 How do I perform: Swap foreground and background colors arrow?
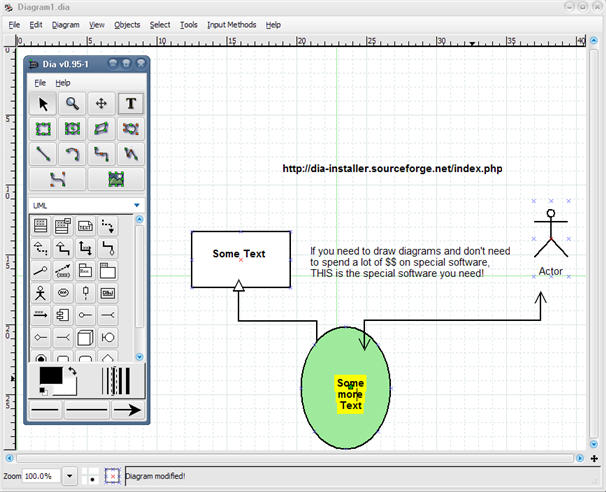pyautogui.click(x=72, y=371)
